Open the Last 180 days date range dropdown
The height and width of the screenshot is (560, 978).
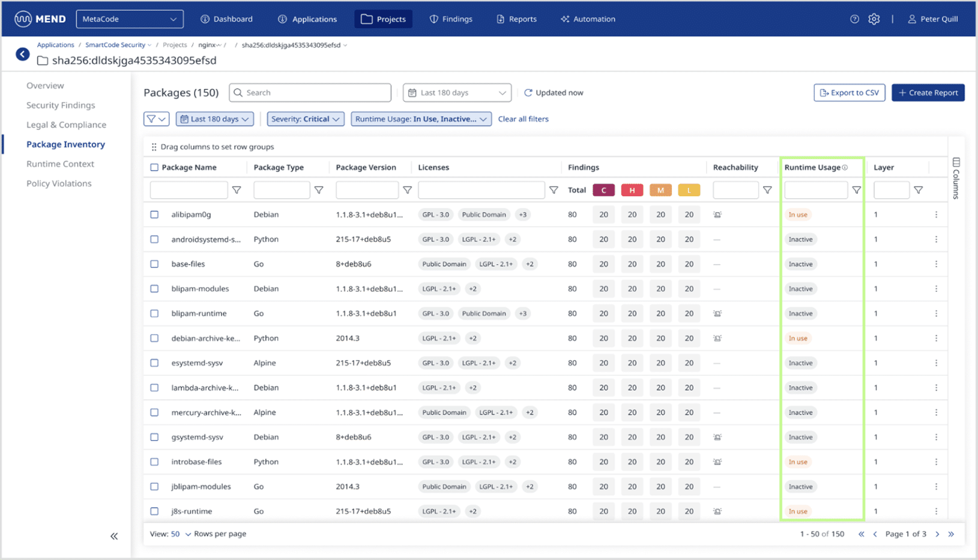click(457, 92)
